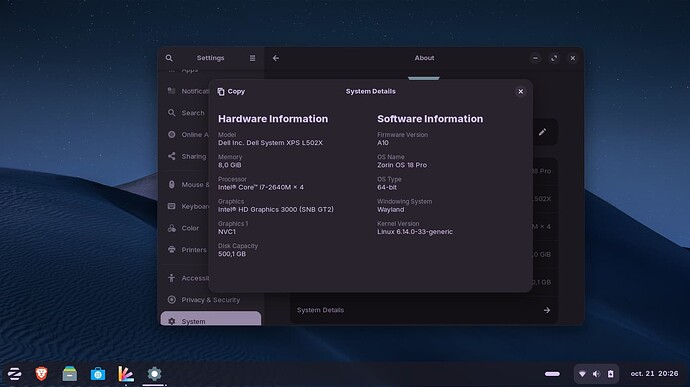Click the Mouse sidebar icon
The height and width of the screenshot is (387, 690).
172,184
